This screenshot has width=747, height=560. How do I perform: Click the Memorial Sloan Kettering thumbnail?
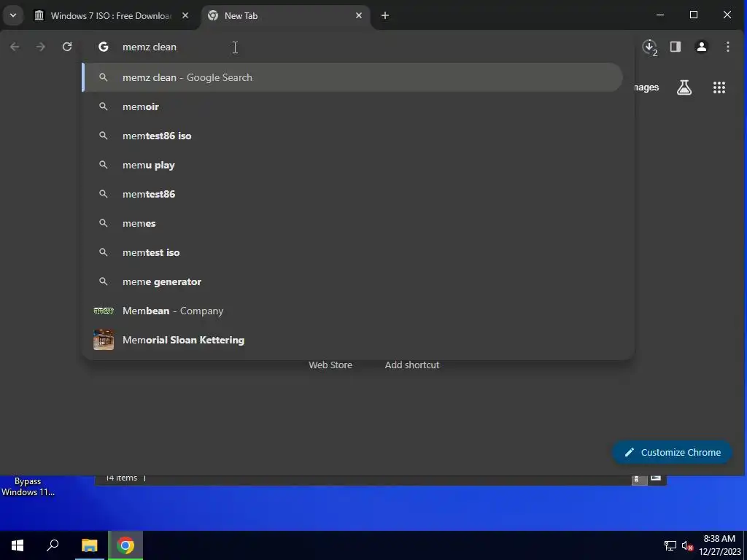point(104,340)
